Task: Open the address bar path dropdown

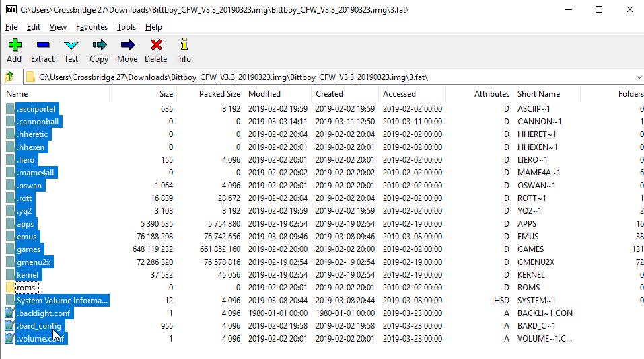Action: [639, 77]
